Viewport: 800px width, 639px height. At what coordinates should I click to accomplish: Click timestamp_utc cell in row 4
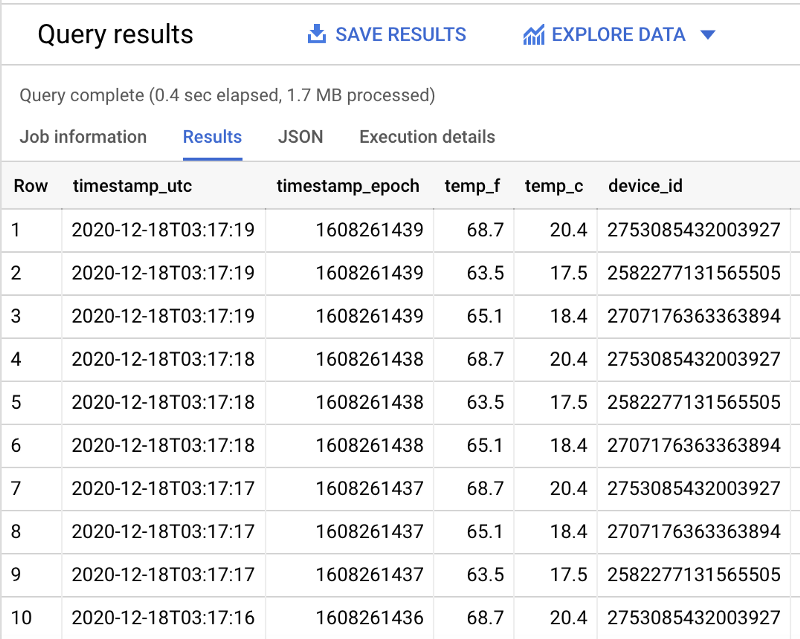163,359
